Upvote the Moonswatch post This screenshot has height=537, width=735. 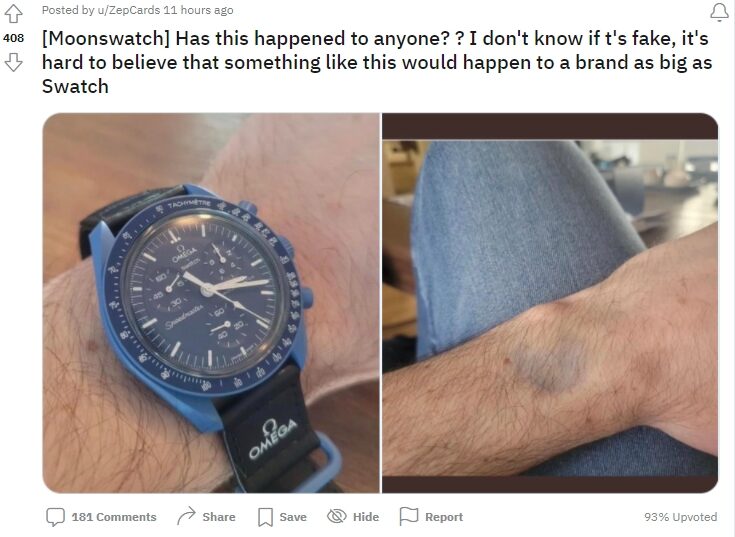pyautogui.click(x=14, y=14)
